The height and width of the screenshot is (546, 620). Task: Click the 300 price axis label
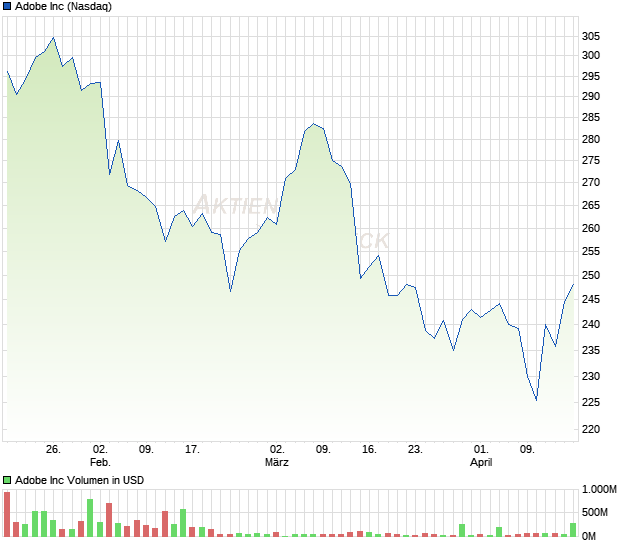pos(591,55)
